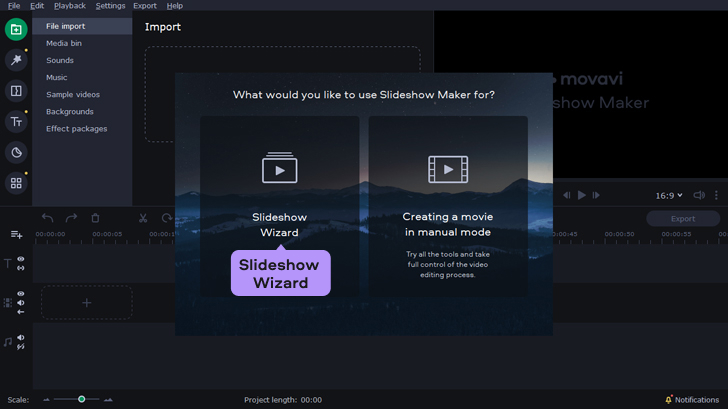728x409 pixels.
Task: Click the green Import files icon
Action: pyautogui.click(x=16, y=29)
